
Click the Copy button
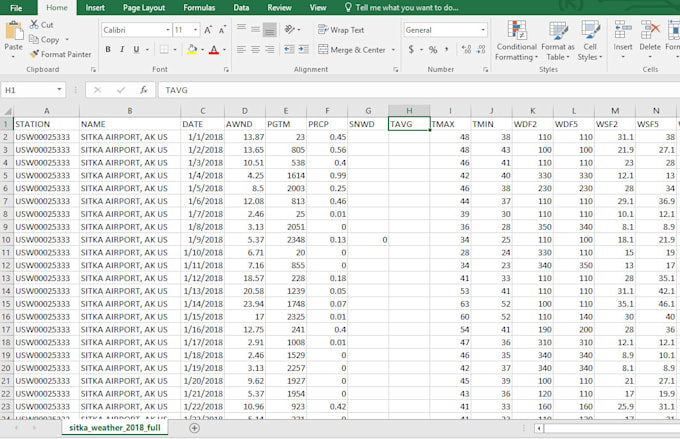pyautogui.click(x=44, y=40)
